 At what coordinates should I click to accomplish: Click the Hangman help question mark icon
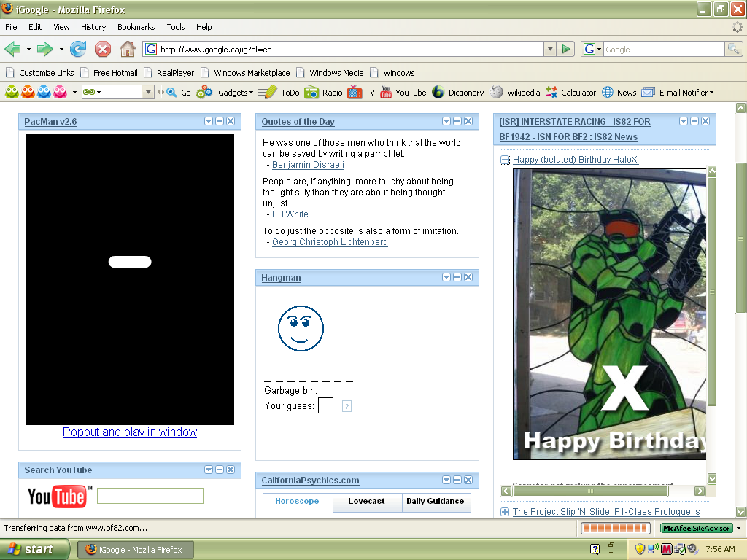(347, 406)
